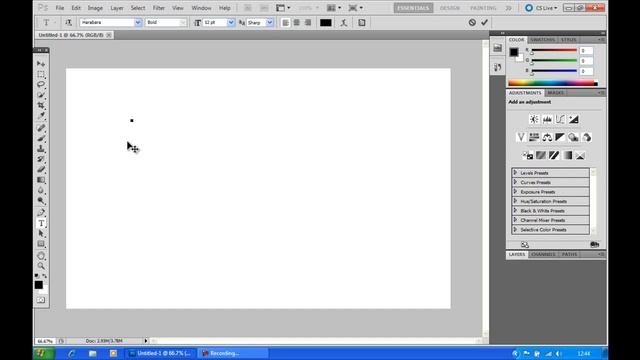640x360 pixels.
Task: Set center align text
Action: pos(297,23)
